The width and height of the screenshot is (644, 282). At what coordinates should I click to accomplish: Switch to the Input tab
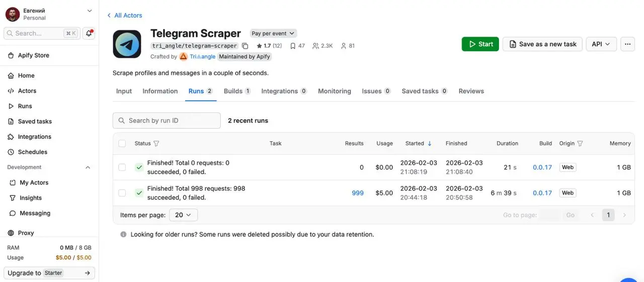[x=124, y=91]
